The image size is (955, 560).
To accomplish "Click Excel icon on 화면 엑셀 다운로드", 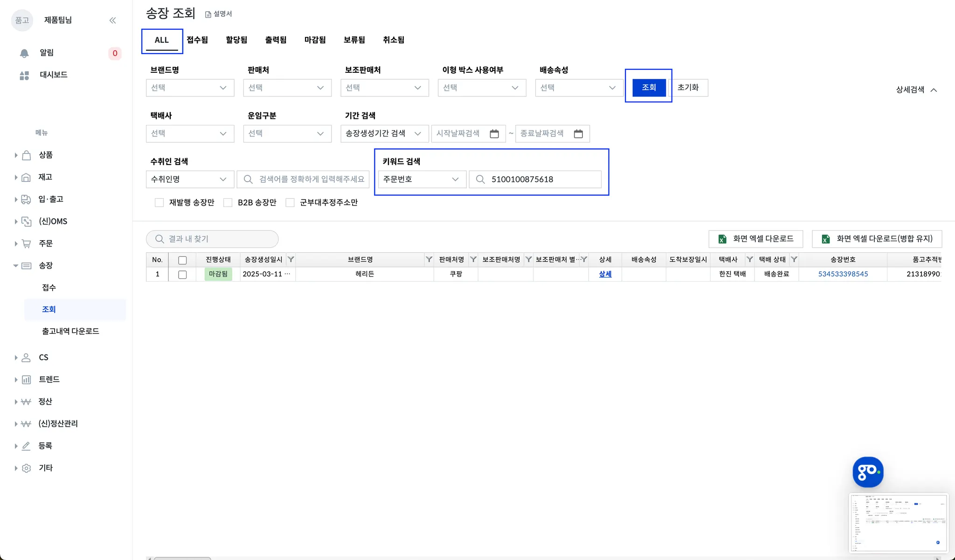I will 722,239.
